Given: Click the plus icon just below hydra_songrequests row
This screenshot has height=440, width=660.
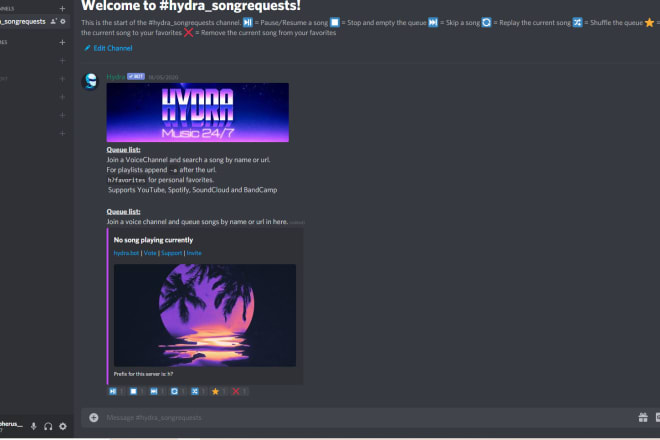Looking at the screenshot, I should coord(62,43).
